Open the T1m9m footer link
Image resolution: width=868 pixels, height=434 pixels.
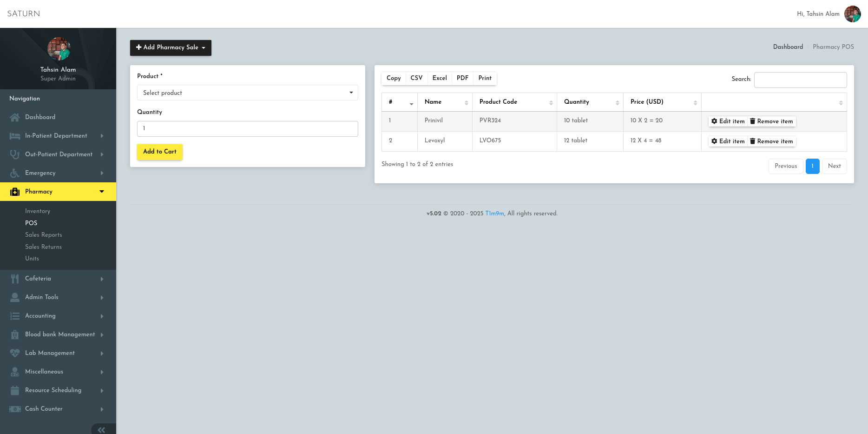[x=494, y=214]
